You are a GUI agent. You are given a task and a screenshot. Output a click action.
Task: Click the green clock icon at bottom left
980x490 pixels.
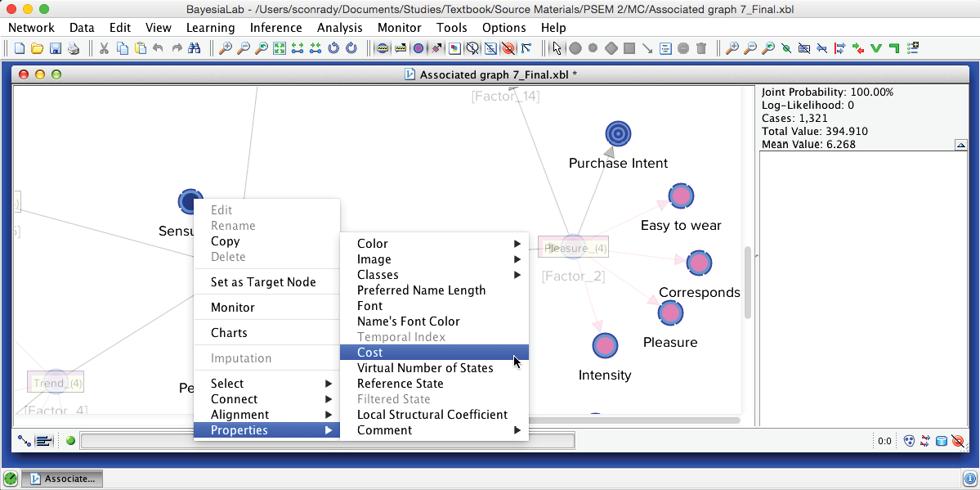10,479
